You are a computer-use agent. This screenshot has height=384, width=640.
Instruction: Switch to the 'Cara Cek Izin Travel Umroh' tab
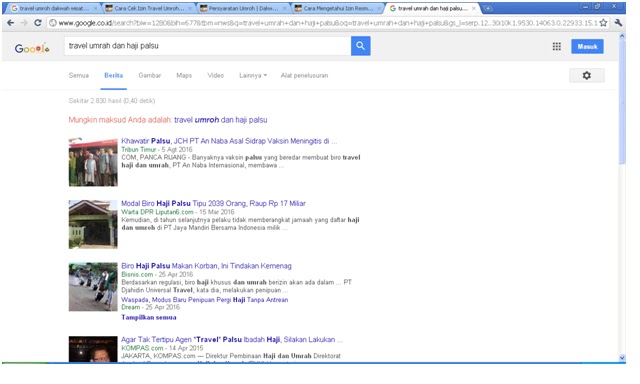point(149,8)
